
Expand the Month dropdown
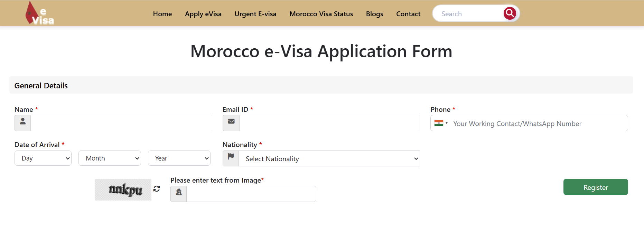point(110,158)
